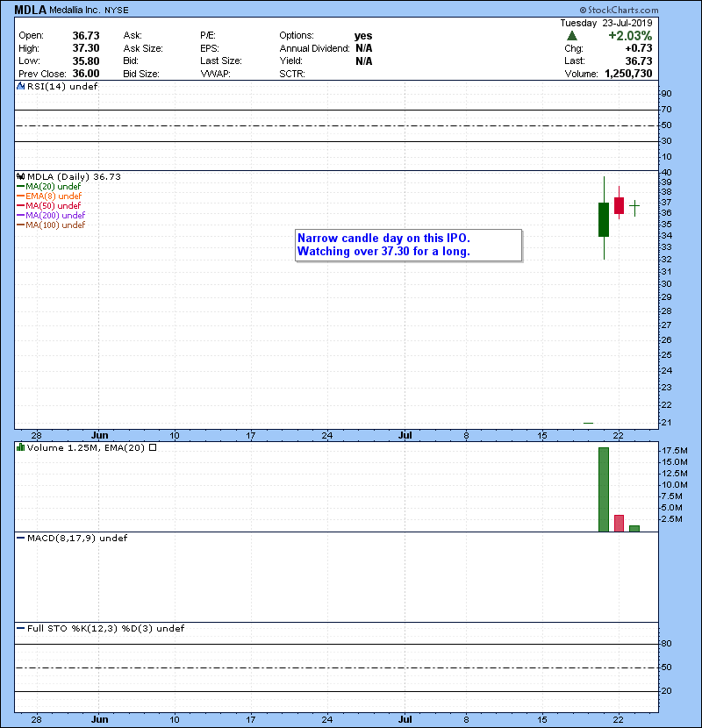Screen dimensions: 702x728
Task: Click the SCTR field label
Action: [x=291, y=74]
